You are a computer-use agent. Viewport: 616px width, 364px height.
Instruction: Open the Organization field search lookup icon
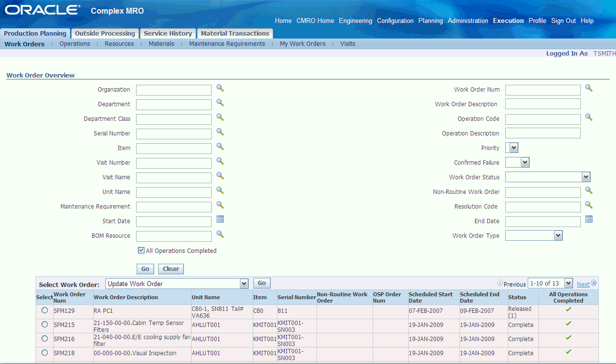pos(220,88)
